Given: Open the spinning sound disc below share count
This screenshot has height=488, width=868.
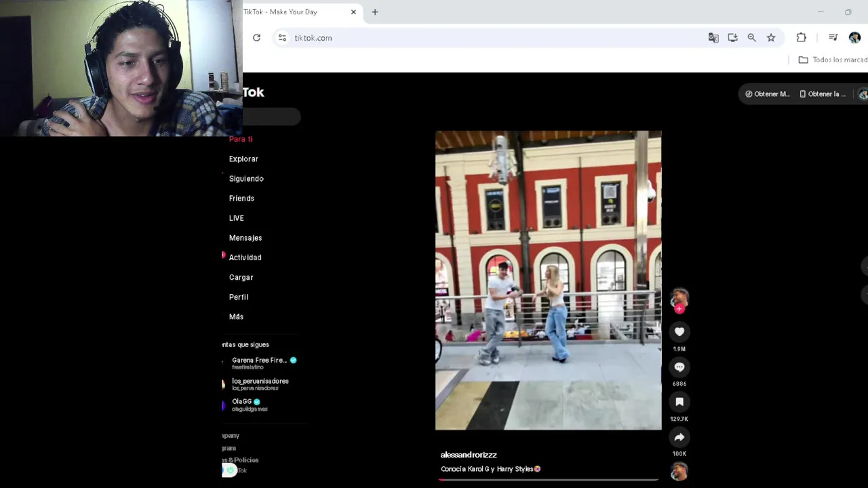Looking at the screenshot, I should coord(679,471).
